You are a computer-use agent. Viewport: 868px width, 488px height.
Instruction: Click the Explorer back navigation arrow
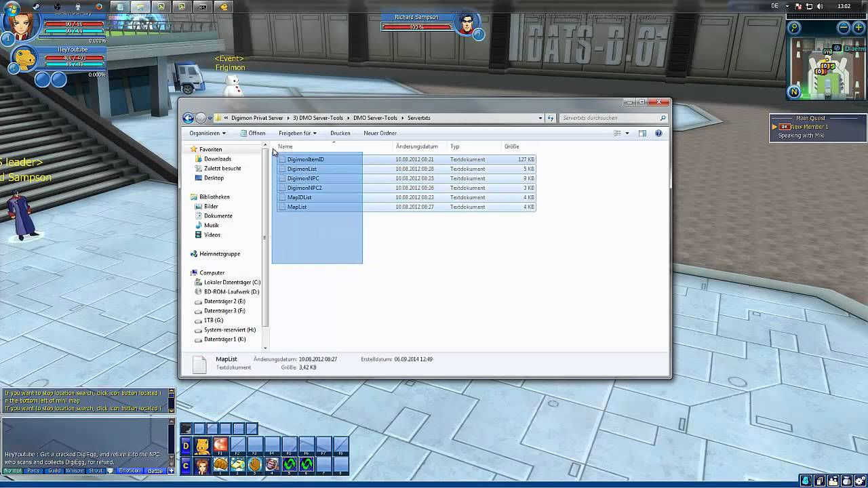189,118
